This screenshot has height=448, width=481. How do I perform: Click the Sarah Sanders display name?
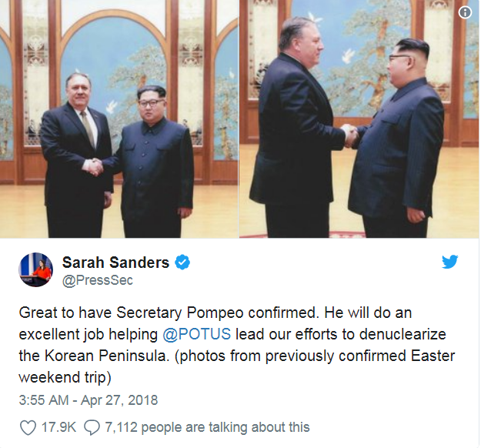point(115,262)
